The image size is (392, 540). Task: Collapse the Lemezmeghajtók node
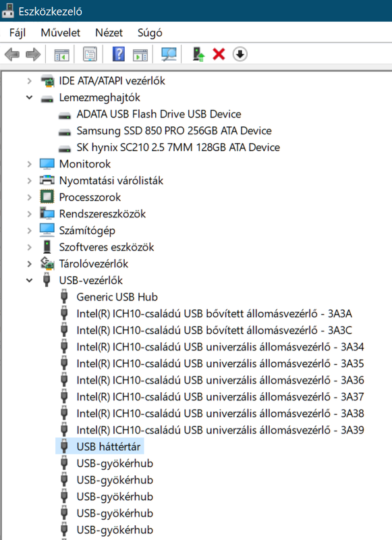tap(30, 97)
